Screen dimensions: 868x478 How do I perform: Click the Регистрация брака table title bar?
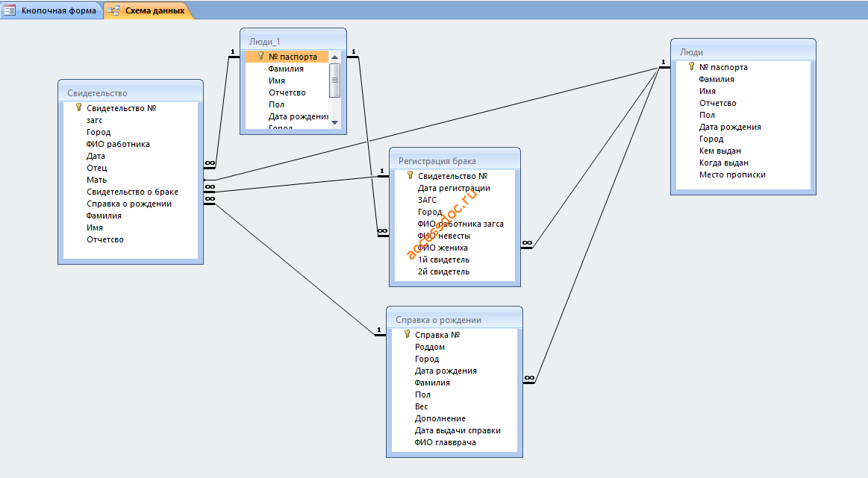tap(455, 161)
